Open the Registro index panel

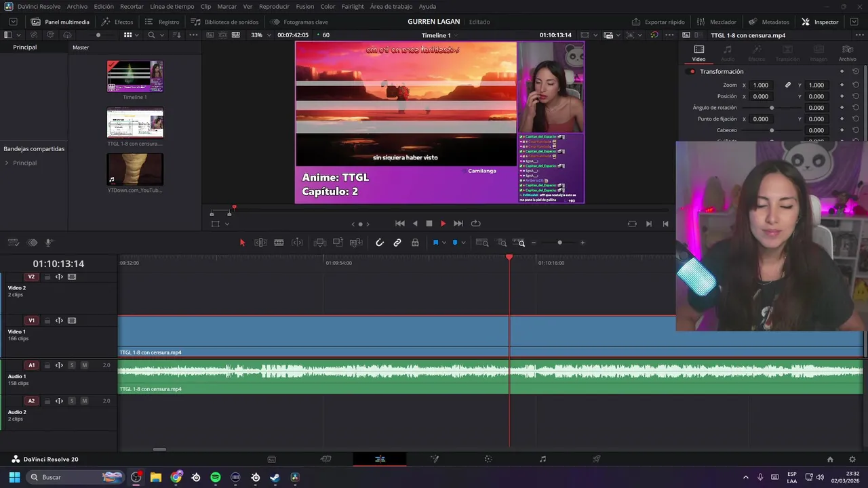click(162, 22)
